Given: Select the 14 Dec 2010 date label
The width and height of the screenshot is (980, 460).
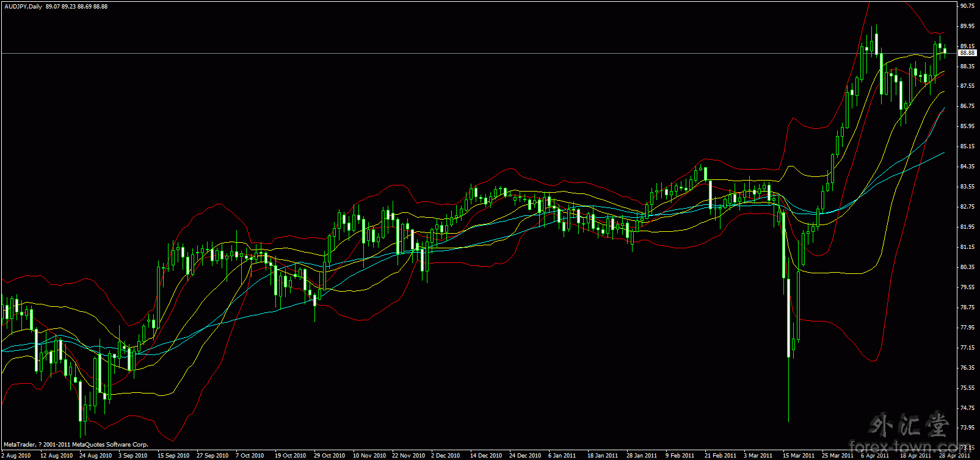Looking at the screenshot, I should coord(486,455).
